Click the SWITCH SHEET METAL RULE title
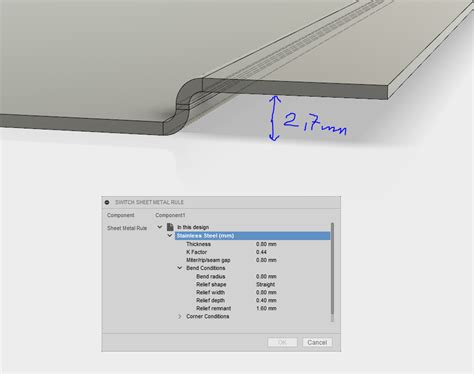 [149, 202]
